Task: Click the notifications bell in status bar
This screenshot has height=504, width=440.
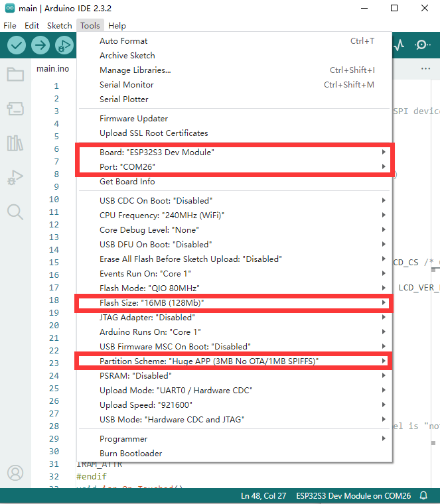Action: tap(423, 495)
